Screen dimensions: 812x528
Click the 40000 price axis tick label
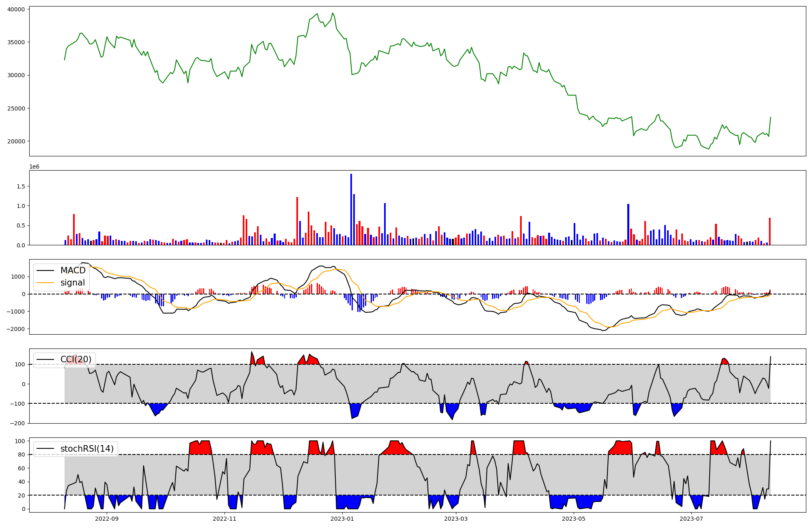(16, 9)
